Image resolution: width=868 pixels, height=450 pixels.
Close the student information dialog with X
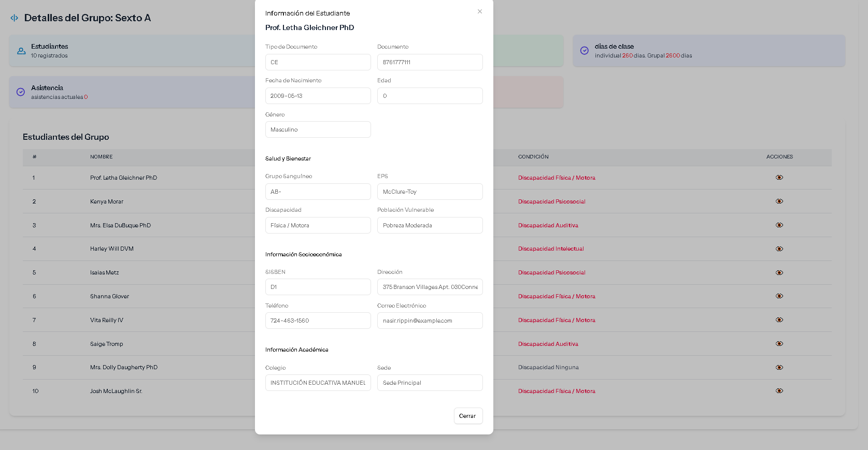click(480, 11)
